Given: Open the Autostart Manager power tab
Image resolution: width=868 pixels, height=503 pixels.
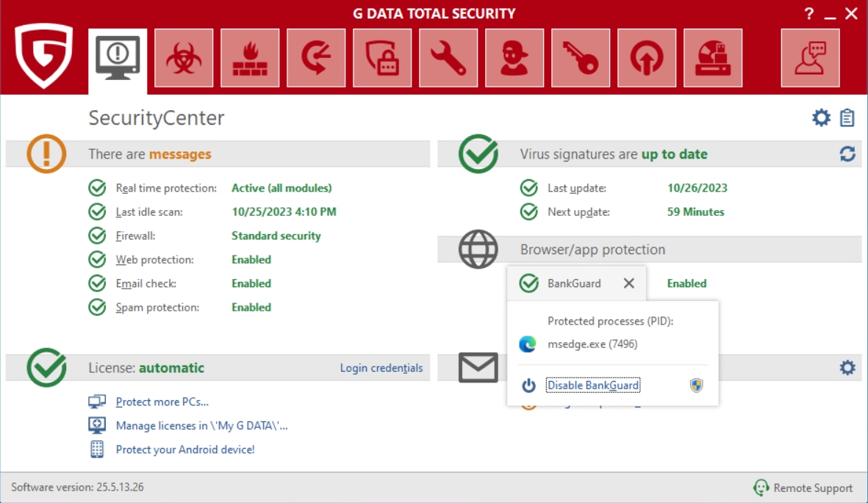Looking at the screenshot, I should pos(647,58).
